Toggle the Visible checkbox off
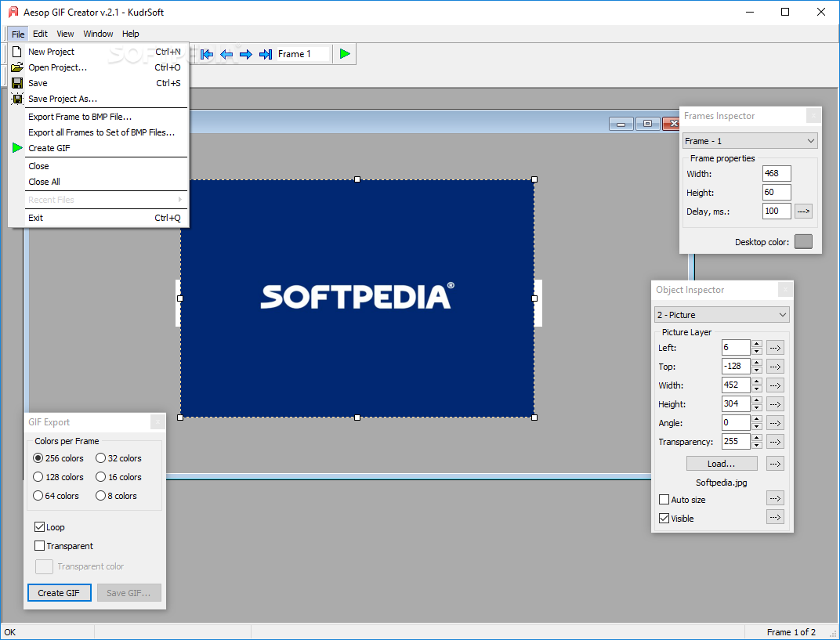Image resolution: width=840 pixels, height=640 pixels. [x=664, y=519]
